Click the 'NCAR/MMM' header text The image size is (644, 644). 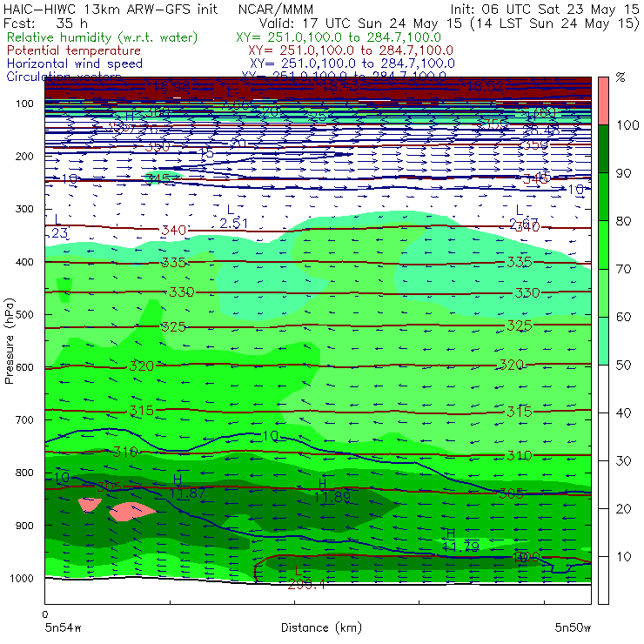click(x=276, y=9)
